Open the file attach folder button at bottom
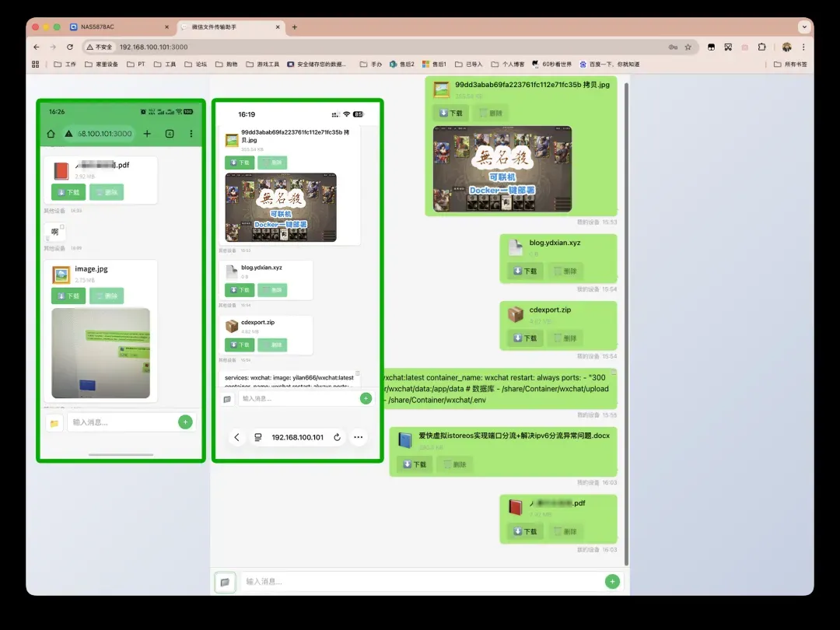The height and width of the screenshot is (630, 840). (225, 582)
